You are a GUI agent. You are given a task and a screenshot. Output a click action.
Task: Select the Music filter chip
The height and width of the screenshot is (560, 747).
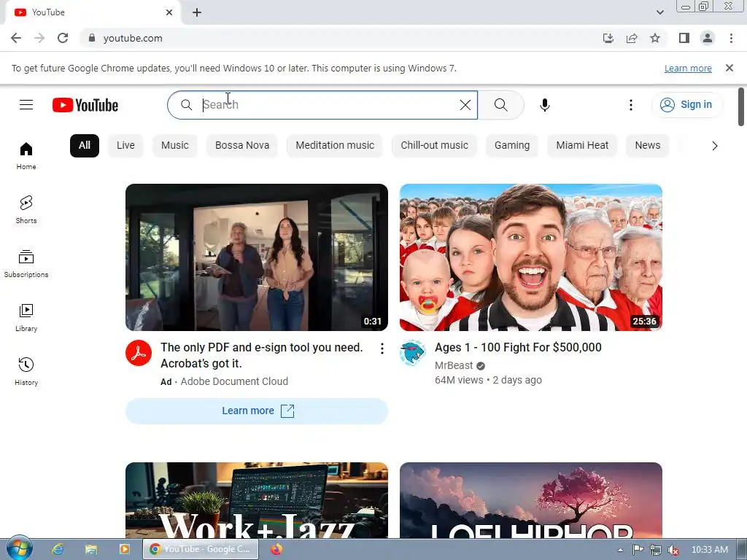point(175,146)
